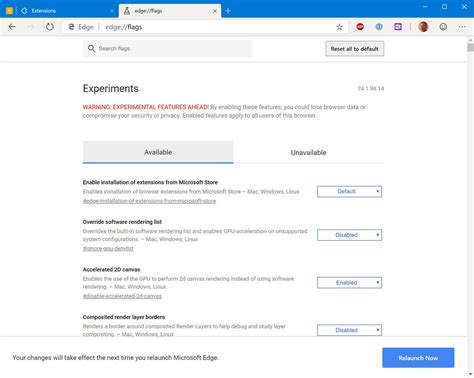Select the edge://flags browser tab

(x=170, y=11)
